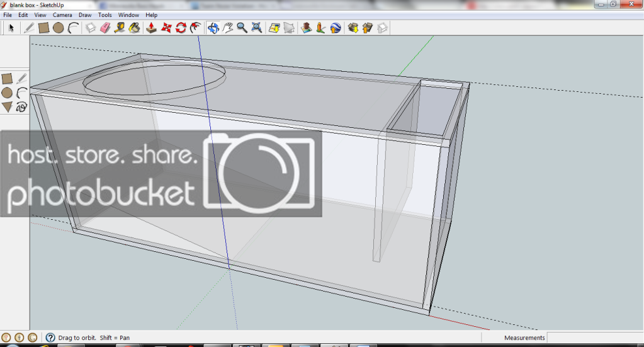Screen dimensions: 644x347
Task: Click the greyed Share Component icon
Action: [x=382, y=28]
